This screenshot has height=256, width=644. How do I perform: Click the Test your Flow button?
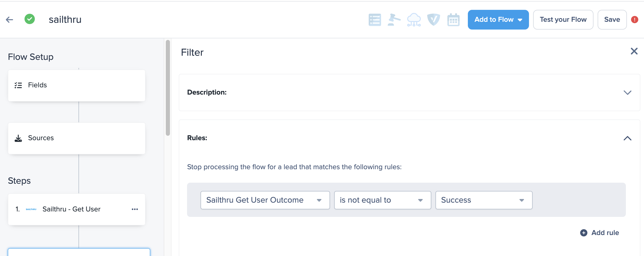pyautogui.click(x=563, y=20)
